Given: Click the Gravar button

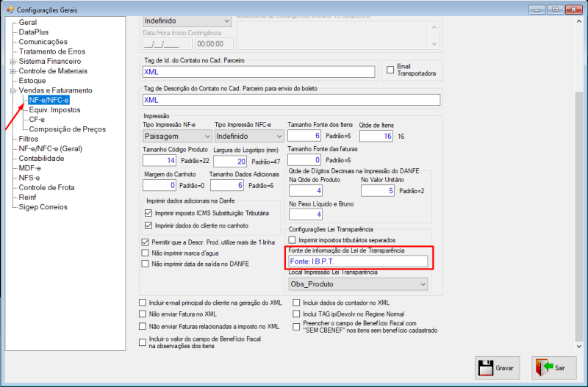Looking at the screenshot, I should pos(498,368).
